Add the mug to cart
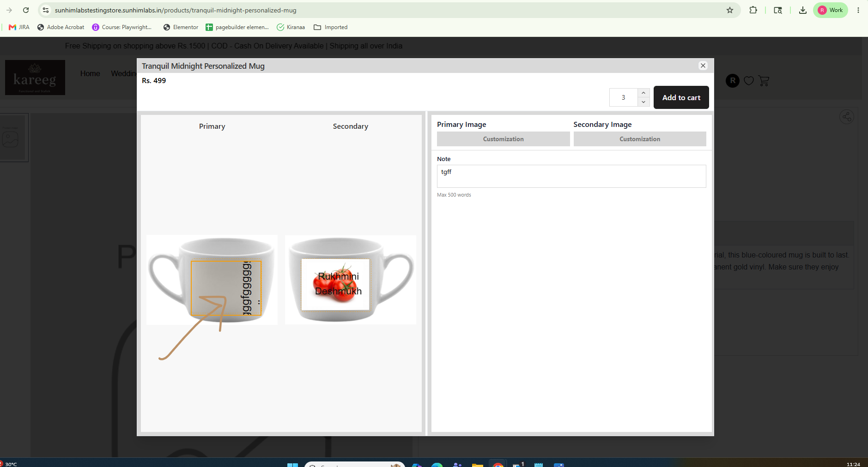 (x=681, y=97)
